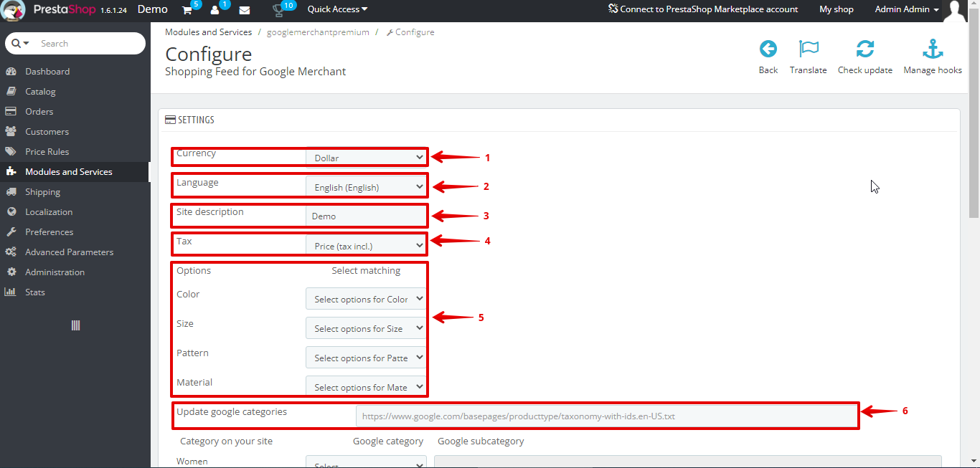Click the Update google categories URL field
The height and width of the screenshot is (468, 980).
[x=606, y=416]
